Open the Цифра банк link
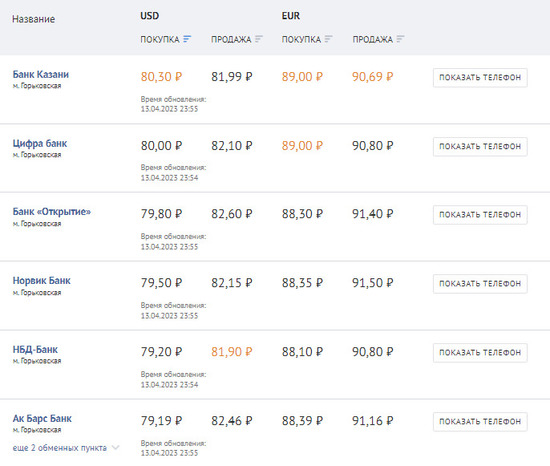 tap(40, 143)
